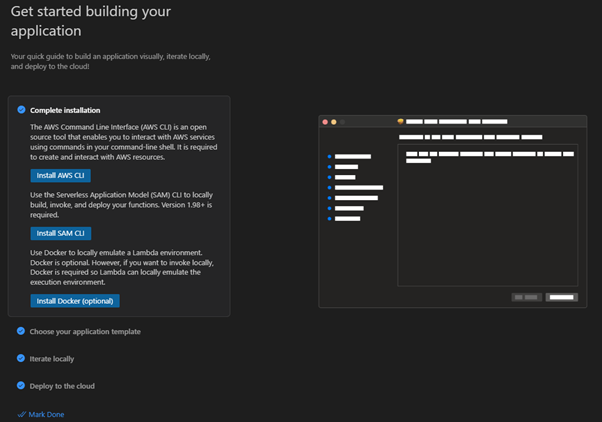Click the Install SAM CLI button
The height and width of the screenshot is (422, 602).
(61, 233)
